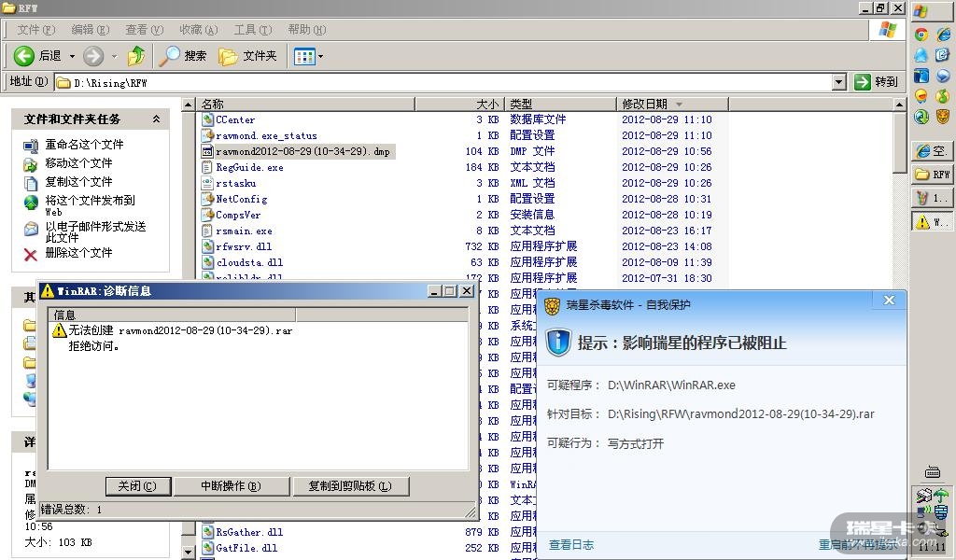Close the Rising self-protection popup
This screenshot has width=956, height=560.
point(889,300)
